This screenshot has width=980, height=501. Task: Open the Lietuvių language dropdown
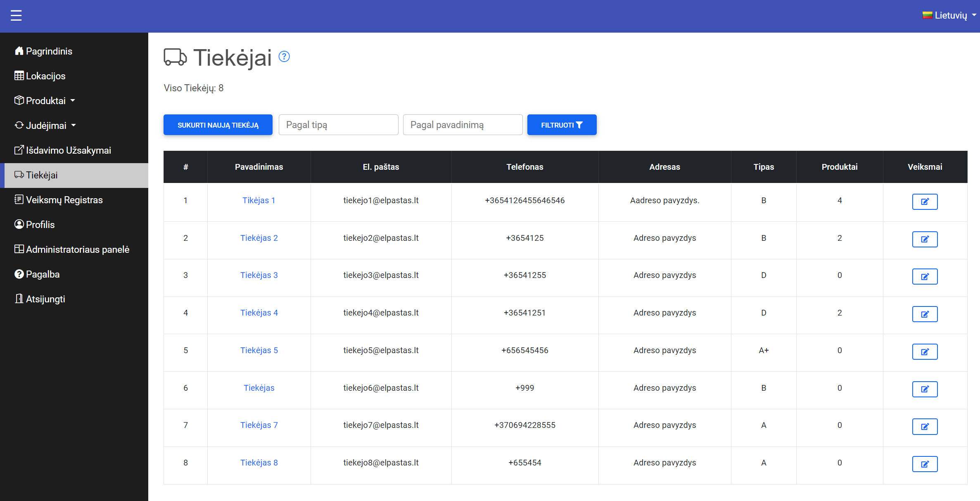pyautogui.click(x=949, y=15)
